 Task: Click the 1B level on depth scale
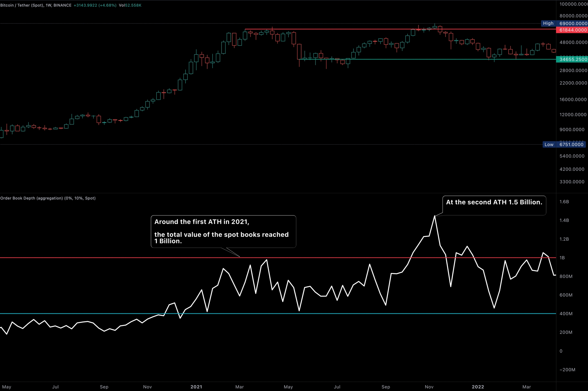pos(562,258)
